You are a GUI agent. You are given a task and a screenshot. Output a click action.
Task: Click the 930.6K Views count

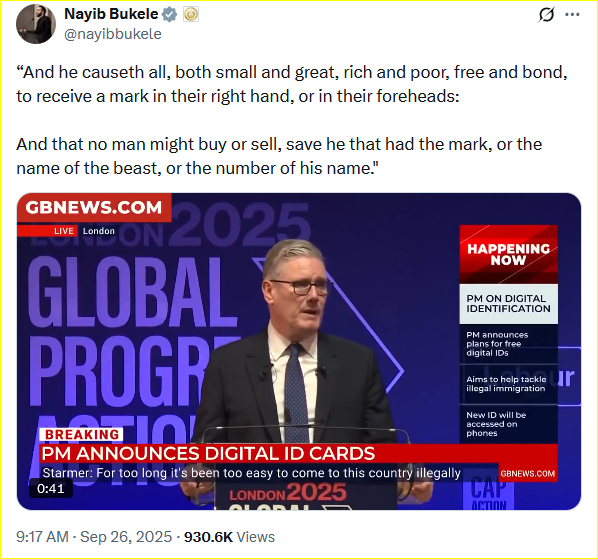click(229, 537)
